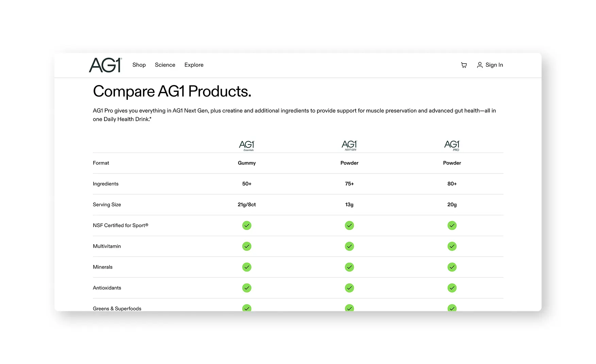Click the Antioxidants row label
596x364 pixels.
tap(107, 288)
